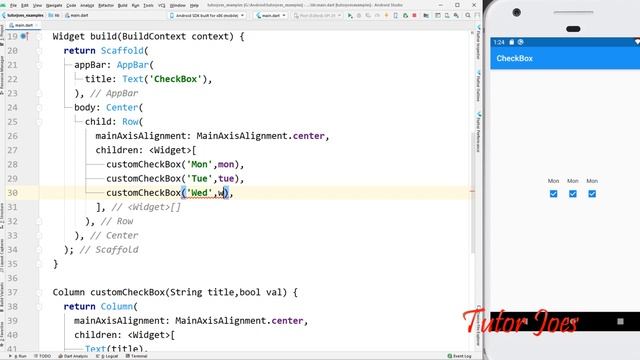This screenshot has width=640, height=360.
Task: Click the main.dart breadcrumb in navigation bar
Action: 76,16
